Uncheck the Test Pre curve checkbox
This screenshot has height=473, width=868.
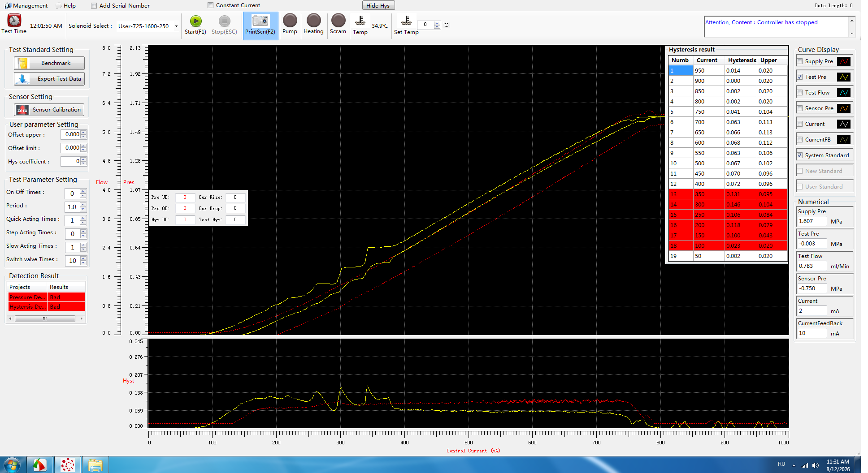pos(800,77)
